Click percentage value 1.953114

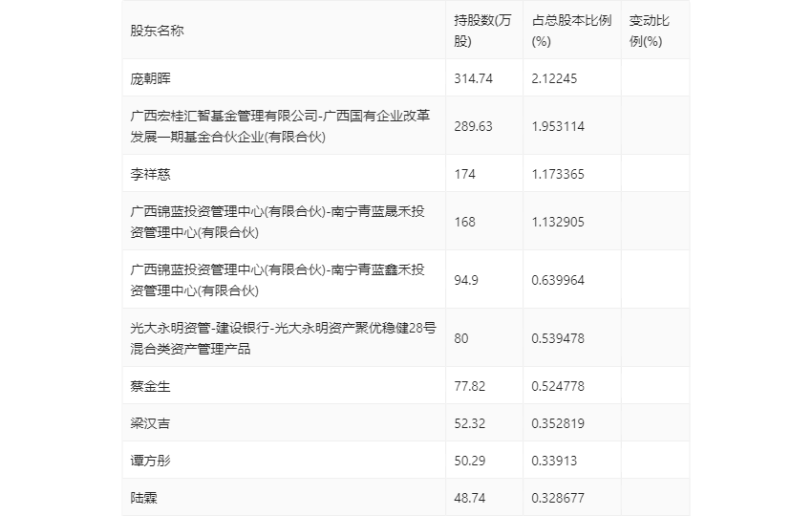click(x=558, y=126)
